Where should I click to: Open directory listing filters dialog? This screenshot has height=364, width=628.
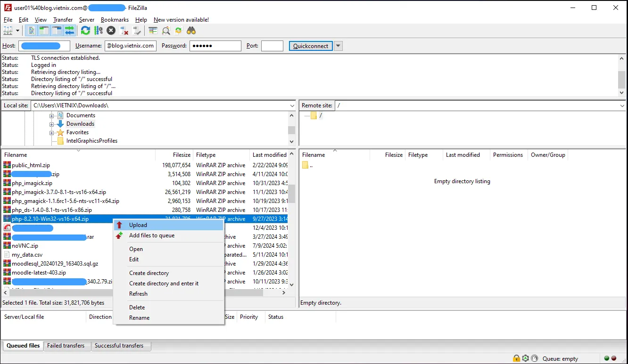click(x=153, y=31)
